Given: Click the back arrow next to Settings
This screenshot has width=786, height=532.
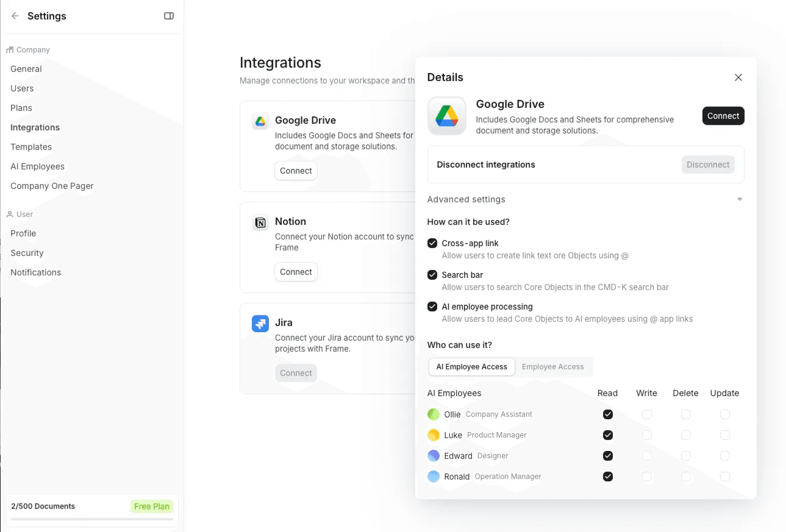Looking at the screenshot, I should [x=15, y=16].
